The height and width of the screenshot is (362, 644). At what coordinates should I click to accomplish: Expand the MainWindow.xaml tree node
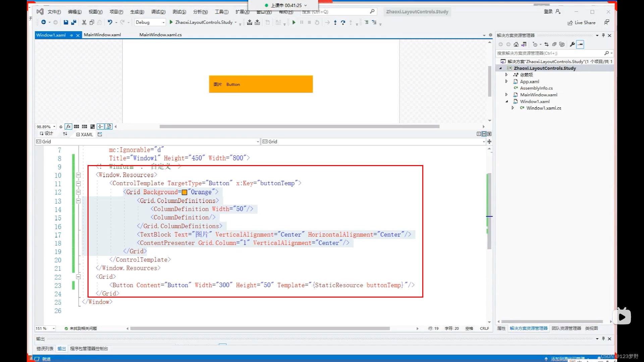point(506,95)
